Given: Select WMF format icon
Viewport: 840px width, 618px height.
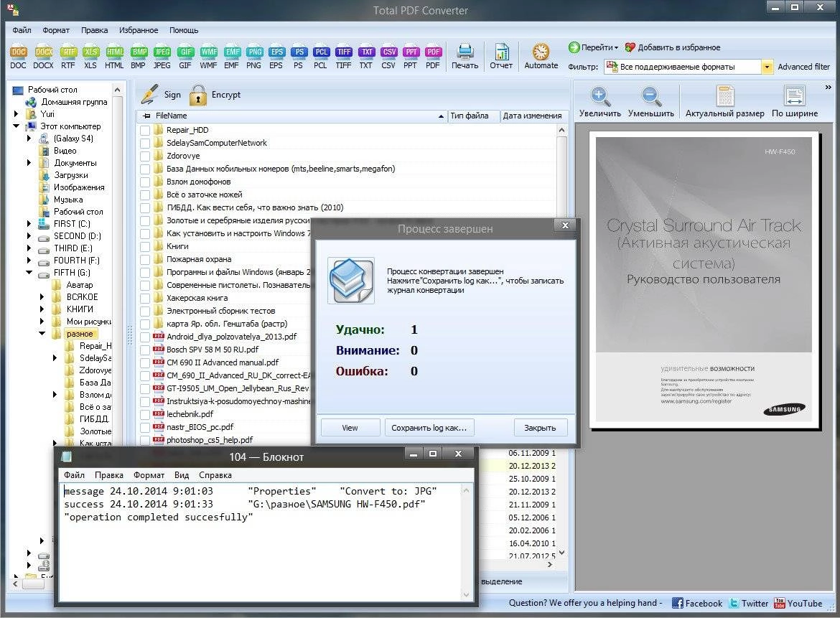Looking at the screenshot, I should click(x=208, y=57).
